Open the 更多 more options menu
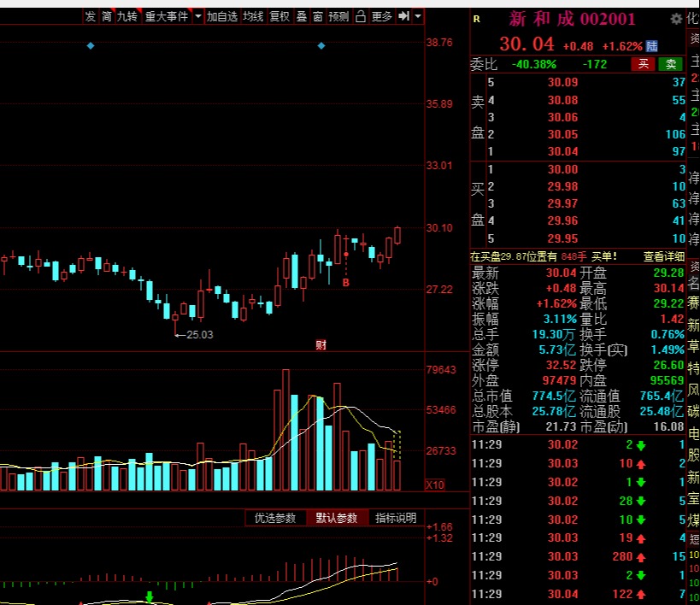Viewport: 700px width, 605px height. (381, 16)
